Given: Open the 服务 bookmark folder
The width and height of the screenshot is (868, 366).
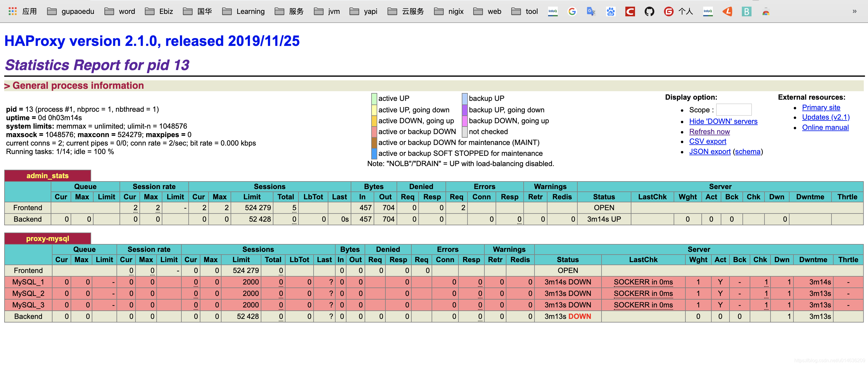Looking at the screenshot, I should point(289,11).
